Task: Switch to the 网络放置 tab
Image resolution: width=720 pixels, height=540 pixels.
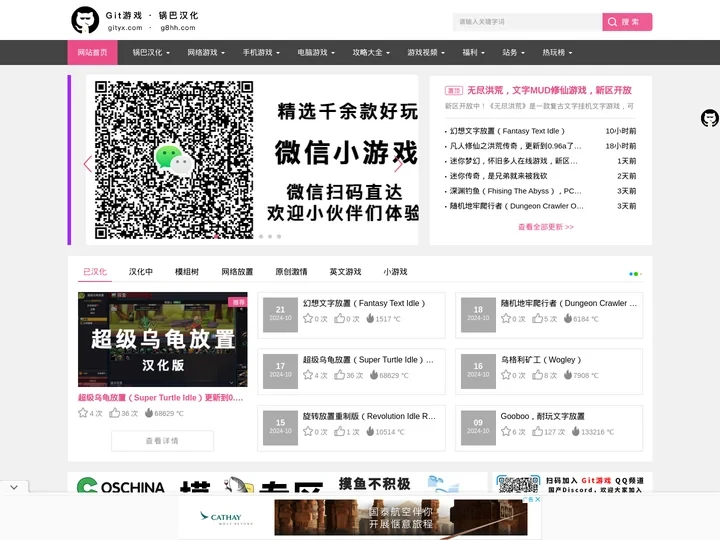Action: [x=237, y=272]
